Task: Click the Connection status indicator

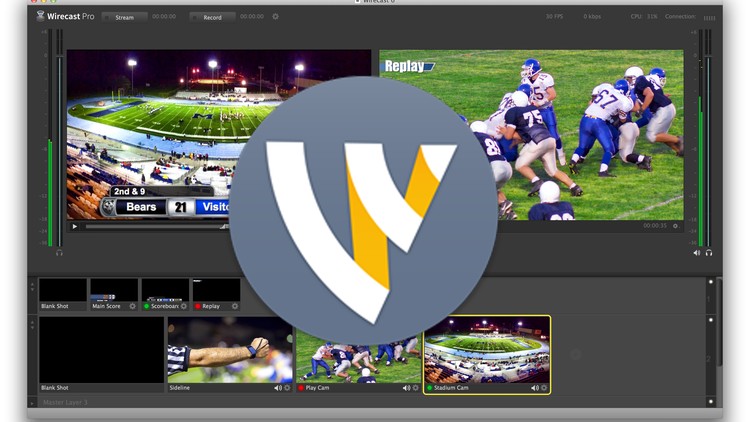Action: pyautogui.click(x=690, y=17)
